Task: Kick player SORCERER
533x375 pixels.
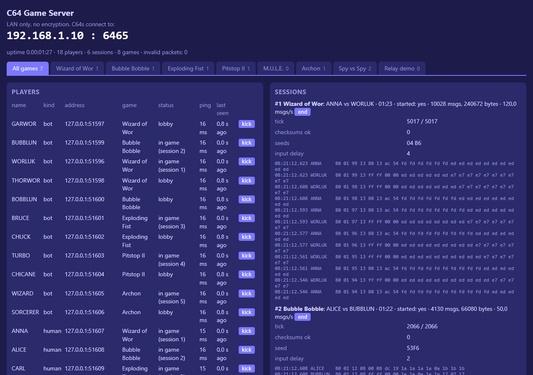Action: coord(246,312)
